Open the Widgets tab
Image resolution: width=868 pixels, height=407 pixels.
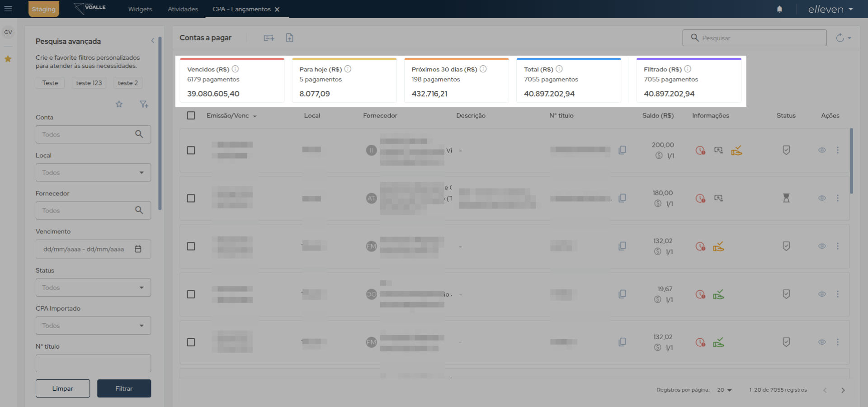pyautogui.click(x=140, y=9)
